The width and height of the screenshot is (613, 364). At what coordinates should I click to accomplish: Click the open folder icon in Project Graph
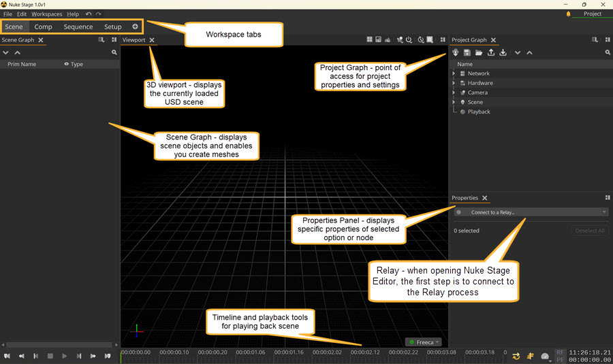(479, 52)
